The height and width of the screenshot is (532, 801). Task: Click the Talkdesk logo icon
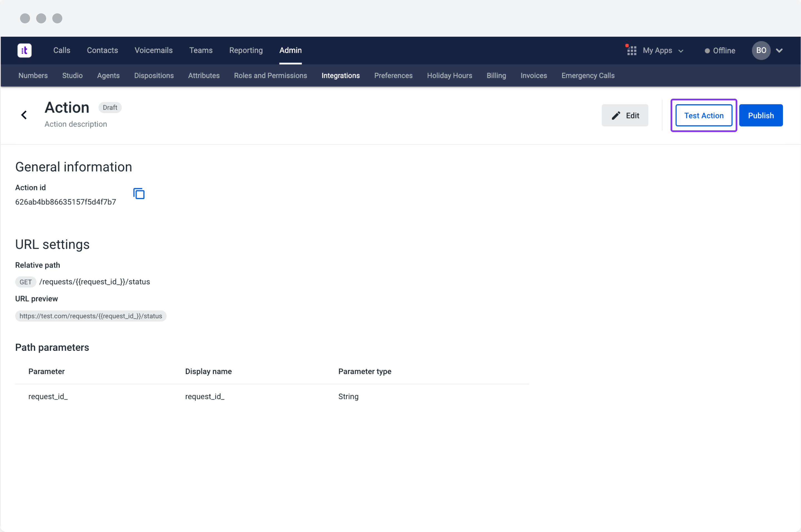click(x=24, y=51)
